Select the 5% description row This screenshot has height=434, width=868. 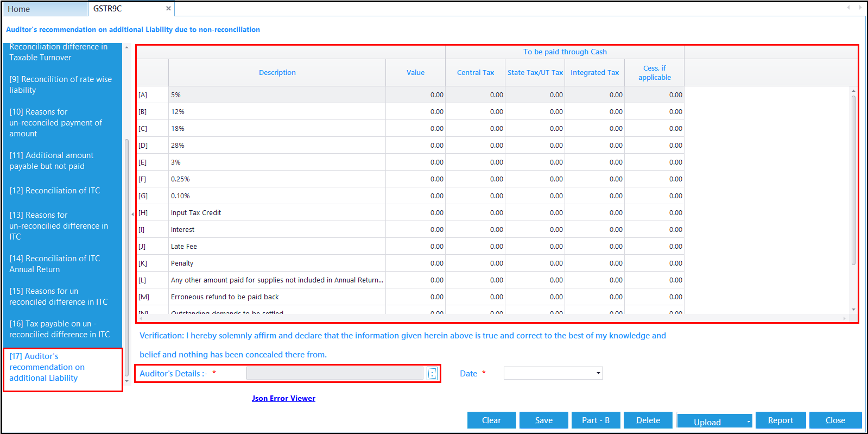pyautogui.click(x=277, y=95)
